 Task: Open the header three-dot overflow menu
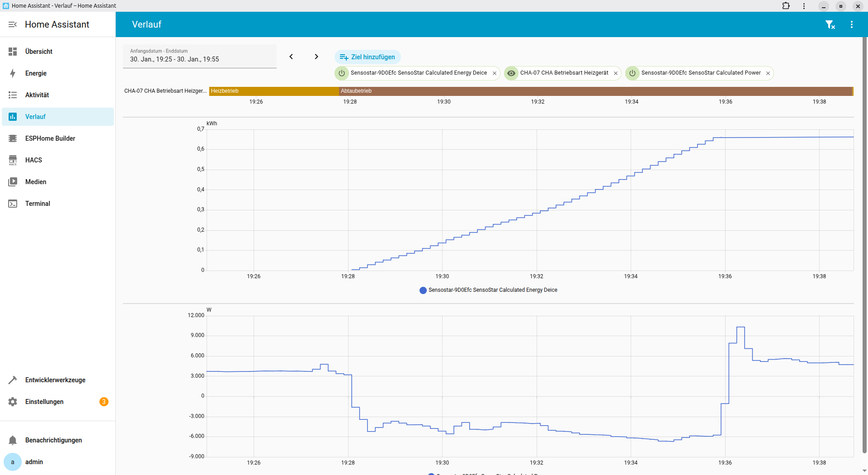[852, 25]
